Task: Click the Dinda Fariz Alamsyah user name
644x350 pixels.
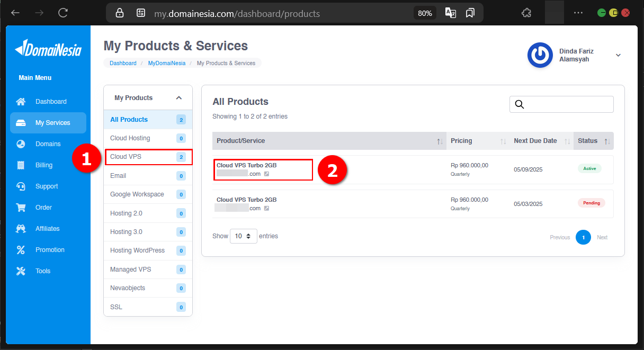Action: click(x=576, y=55)
